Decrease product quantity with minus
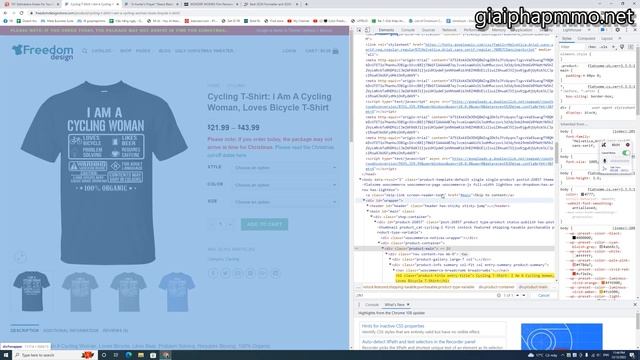The width and height of the screenshot is (640, 360). coord(212,224)
